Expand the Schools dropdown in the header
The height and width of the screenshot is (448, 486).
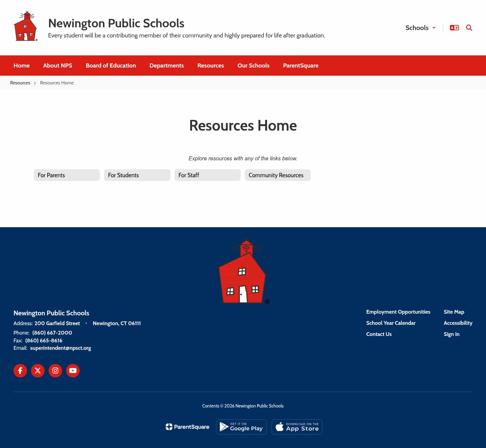[421, 28]
